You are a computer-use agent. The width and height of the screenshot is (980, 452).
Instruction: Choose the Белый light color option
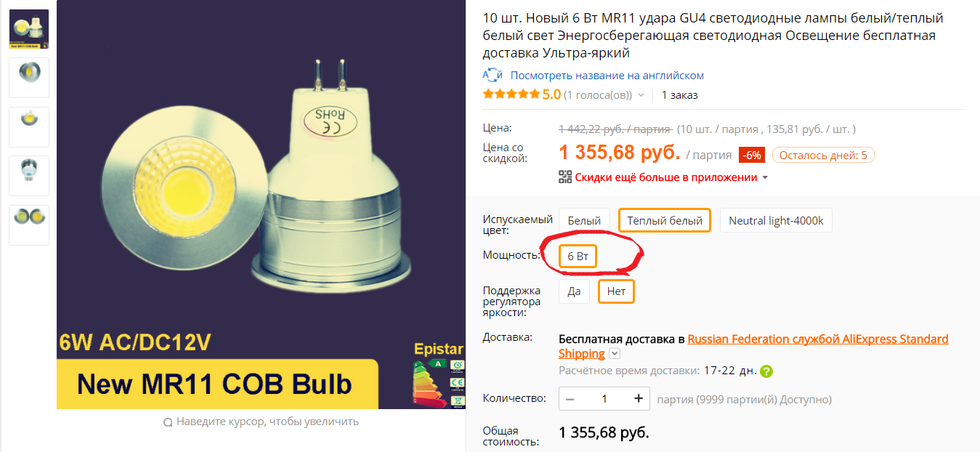point(584,221)
